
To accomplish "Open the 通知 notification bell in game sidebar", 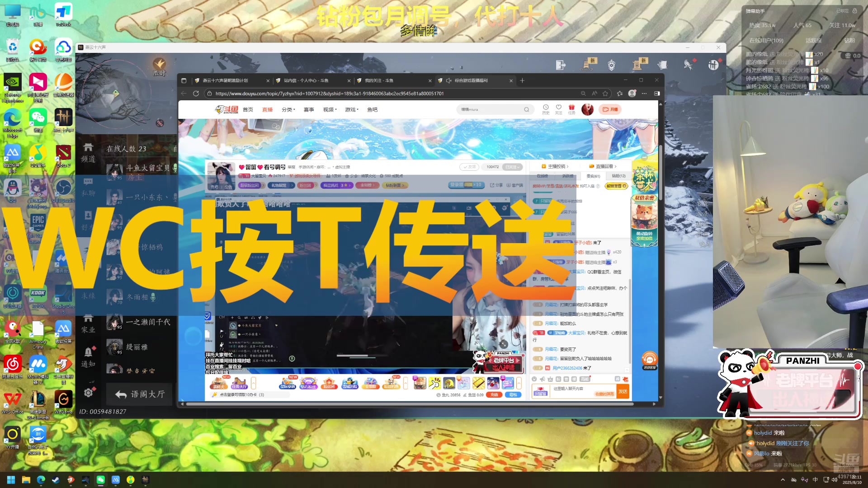I will point(88,357).
